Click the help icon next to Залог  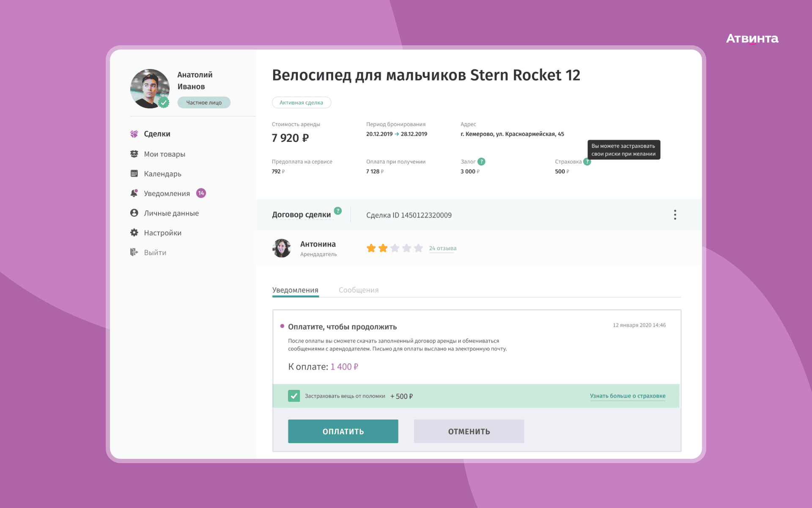point(481,162)
